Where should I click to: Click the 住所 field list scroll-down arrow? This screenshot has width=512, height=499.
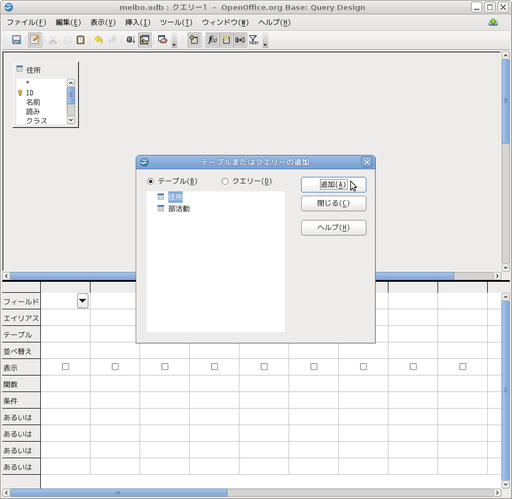pos(71,120)
